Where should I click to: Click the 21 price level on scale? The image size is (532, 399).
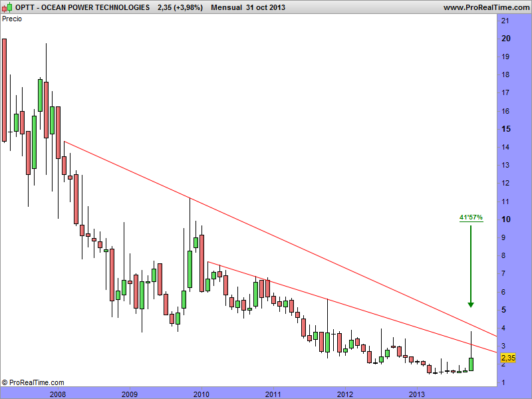click(505, 21)
